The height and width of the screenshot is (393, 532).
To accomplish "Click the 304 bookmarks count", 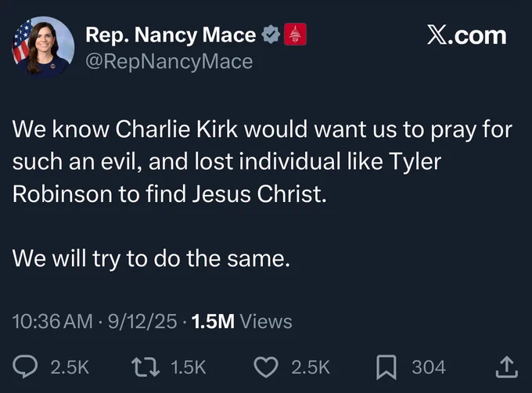I will [x=429, y=367].
